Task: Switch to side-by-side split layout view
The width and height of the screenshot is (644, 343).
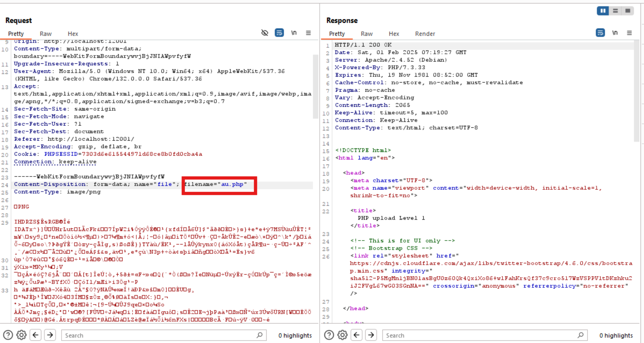Action: 603,11
